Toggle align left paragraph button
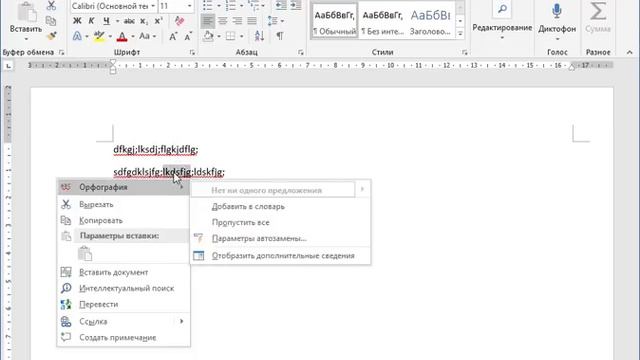Screen dimensions: 640x360 pos(208,21)
